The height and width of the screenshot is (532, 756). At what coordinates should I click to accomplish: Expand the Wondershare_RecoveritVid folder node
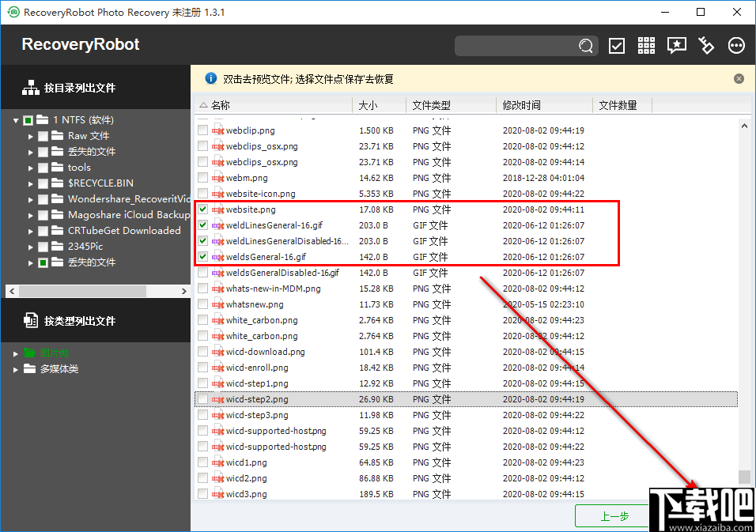click(x=30, y=199)
